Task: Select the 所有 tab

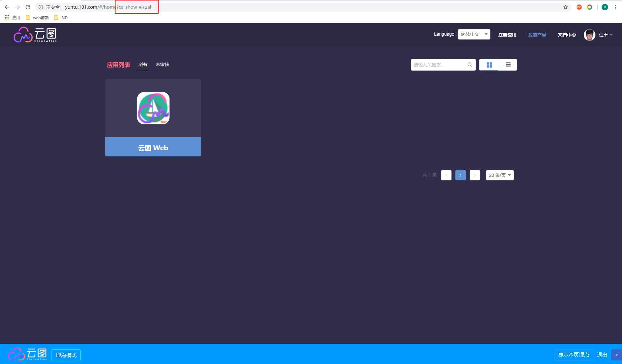Action: pos(143,65)
